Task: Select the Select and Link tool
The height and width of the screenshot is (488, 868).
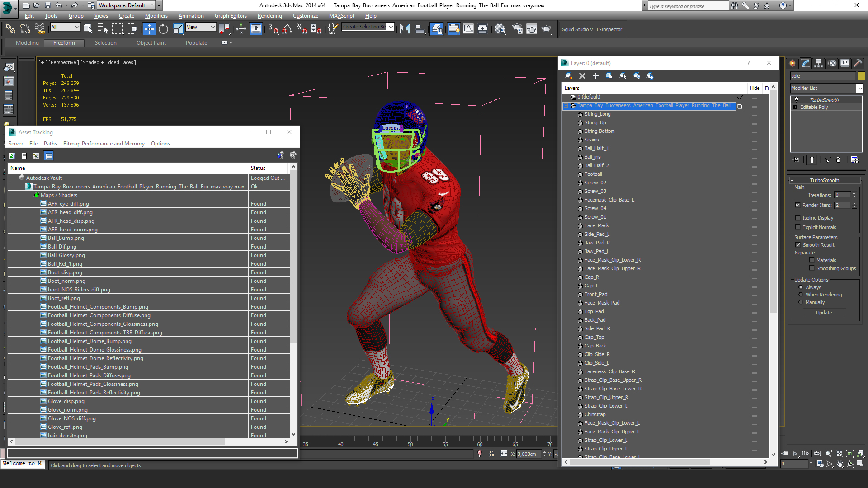Action: pos(10,29)
